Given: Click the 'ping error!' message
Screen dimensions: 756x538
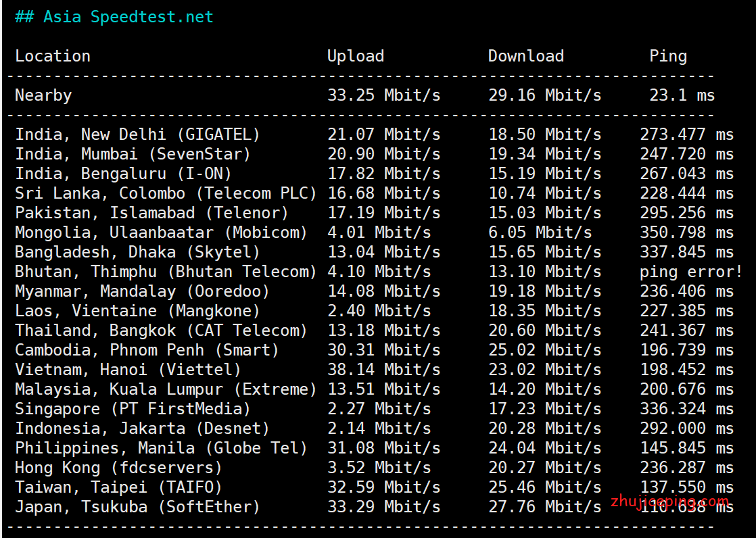Looking at the screenshot, I should pos(691,272).
